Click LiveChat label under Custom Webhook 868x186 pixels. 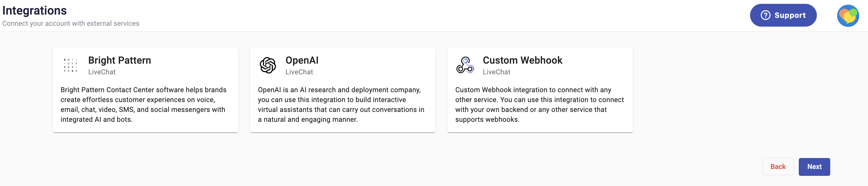click(496, 72)
